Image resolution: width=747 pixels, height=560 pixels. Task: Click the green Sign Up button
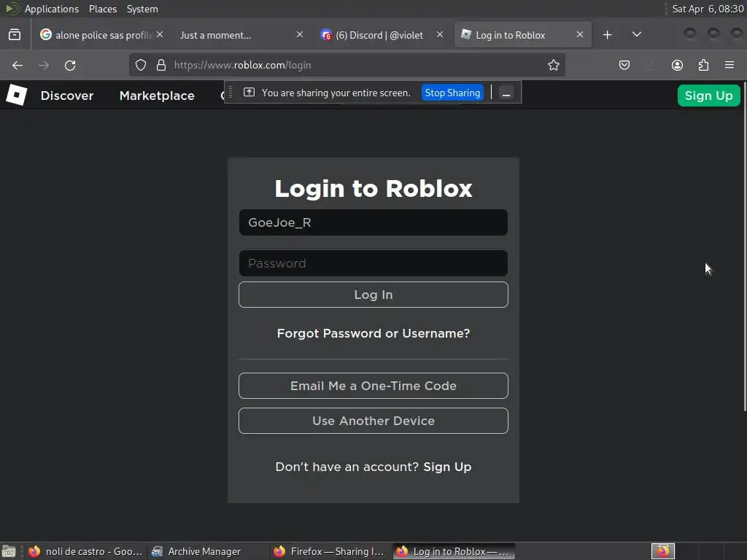[x=708, y=96]
